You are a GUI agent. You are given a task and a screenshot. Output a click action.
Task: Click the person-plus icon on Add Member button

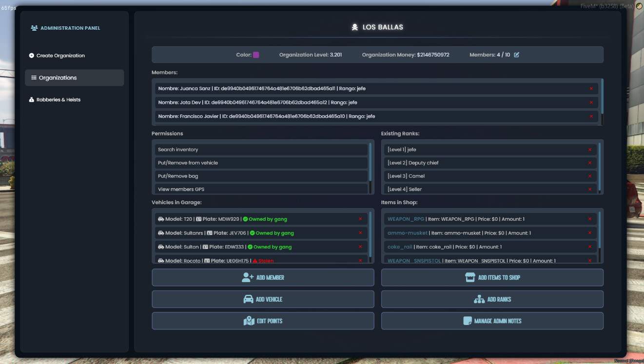(x=246, y=277)
